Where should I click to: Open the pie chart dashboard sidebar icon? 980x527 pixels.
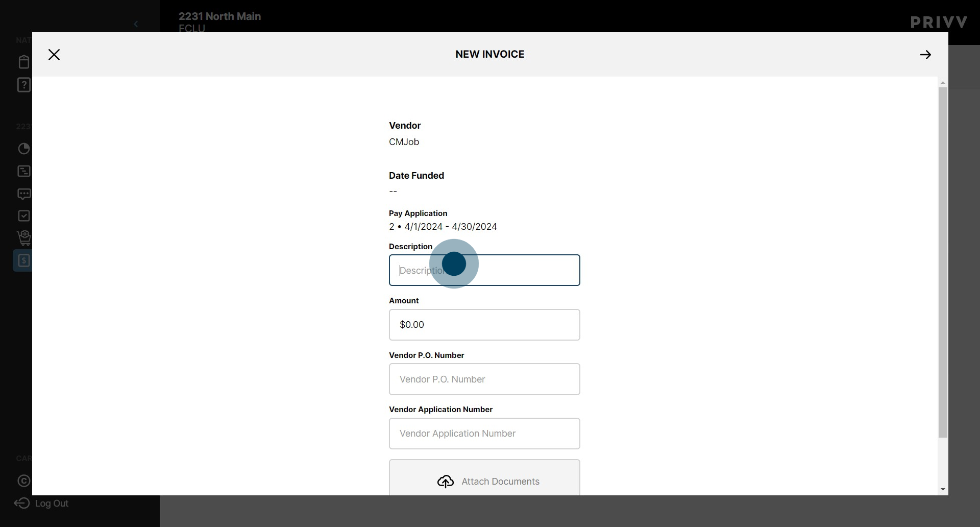(x=23, y=149)
